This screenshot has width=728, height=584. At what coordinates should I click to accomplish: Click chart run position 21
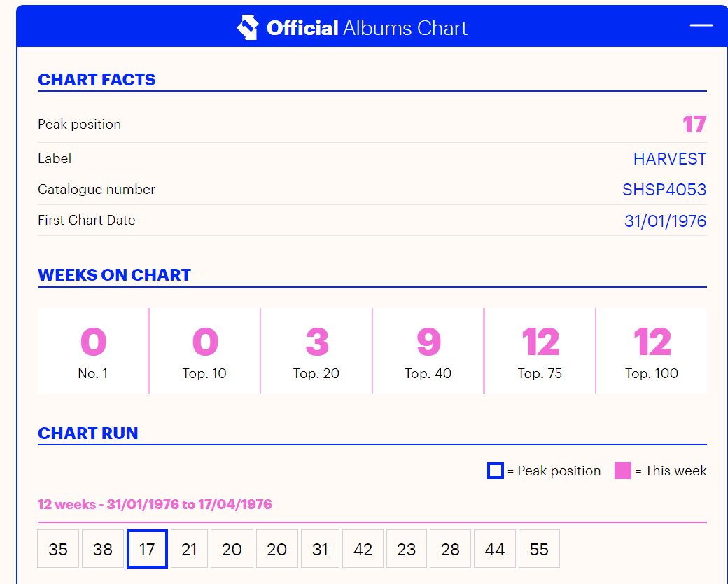click(189, 549)
